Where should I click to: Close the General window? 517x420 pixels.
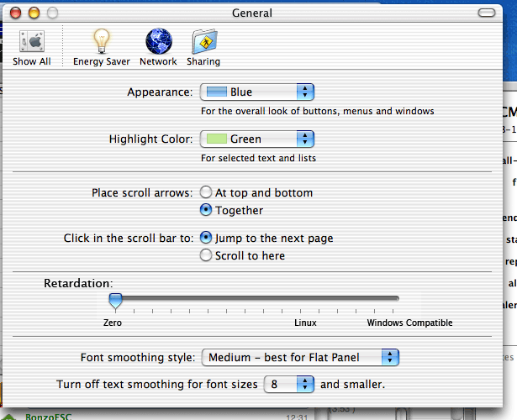[x=15, y=13]
